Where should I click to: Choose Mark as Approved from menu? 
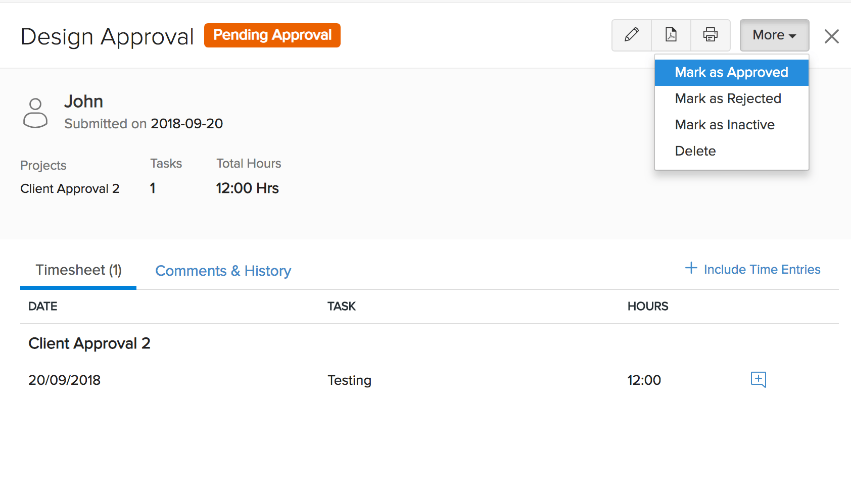731,72
